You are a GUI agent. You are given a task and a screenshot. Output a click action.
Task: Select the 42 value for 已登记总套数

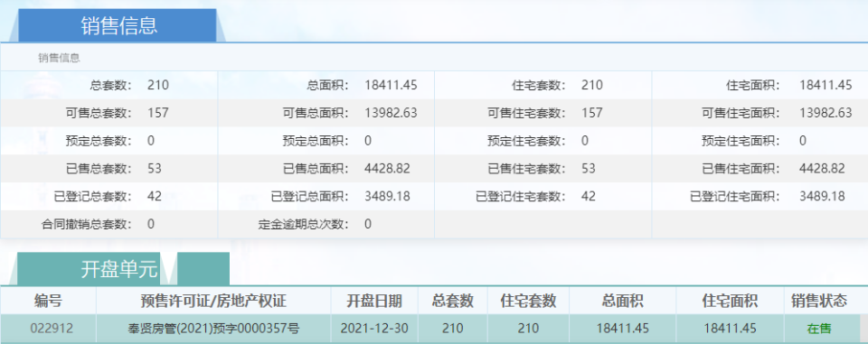point(155,196)
